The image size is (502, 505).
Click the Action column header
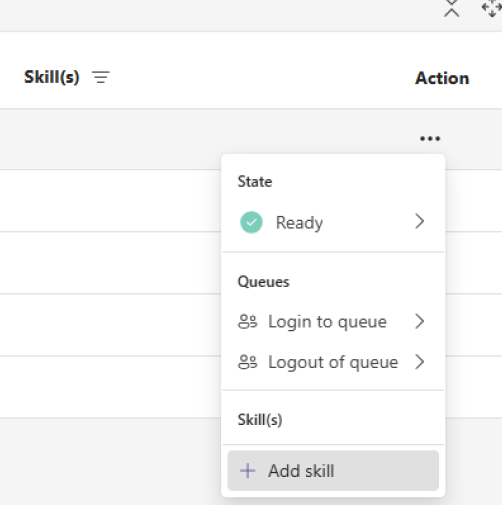click(x=442, y=78)
